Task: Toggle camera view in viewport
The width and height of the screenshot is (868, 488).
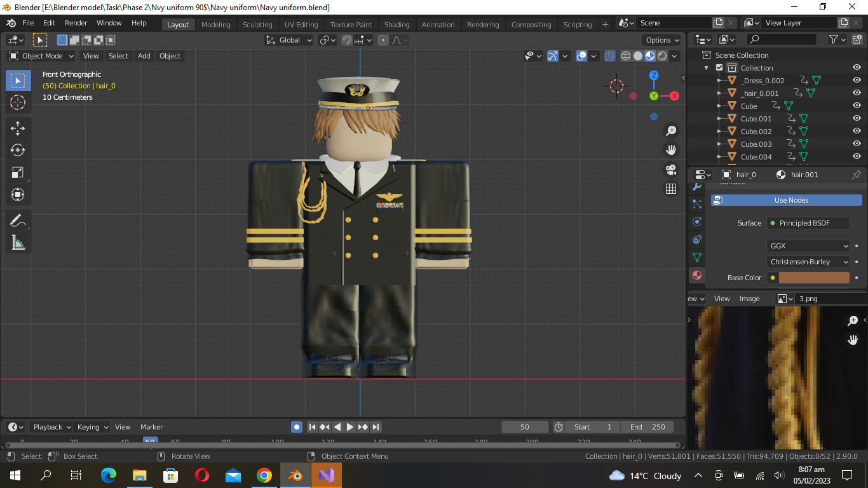Action: coord(670,170)
